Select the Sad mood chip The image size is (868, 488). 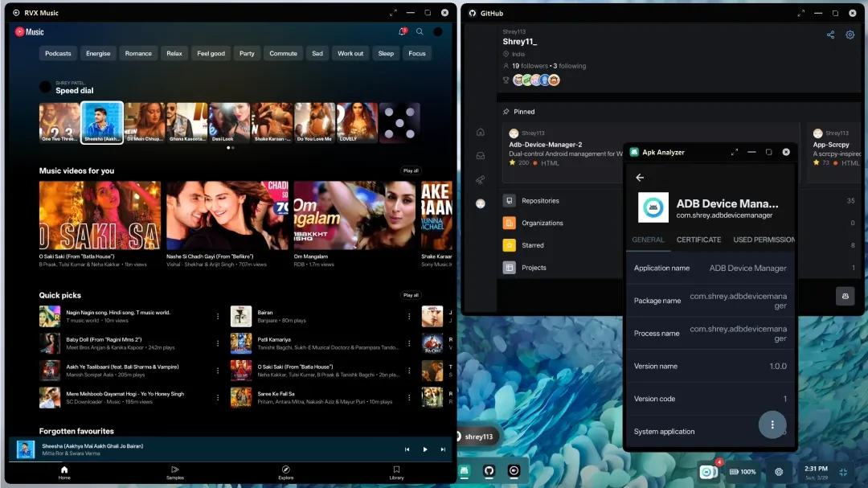(x=317, y=53)
